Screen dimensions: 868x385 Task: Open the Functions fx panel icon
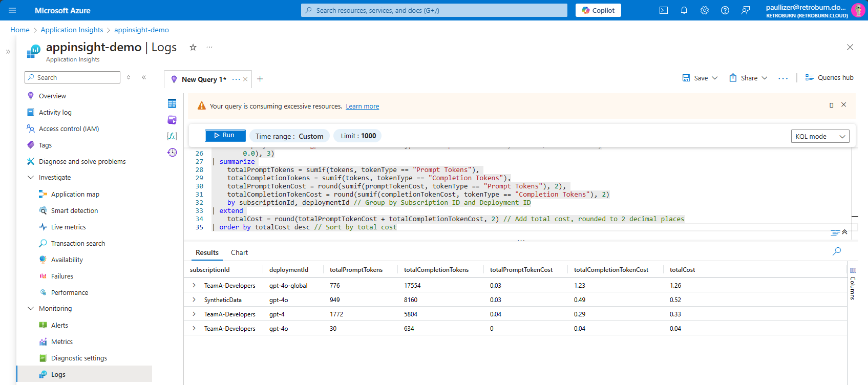[172, 136]
